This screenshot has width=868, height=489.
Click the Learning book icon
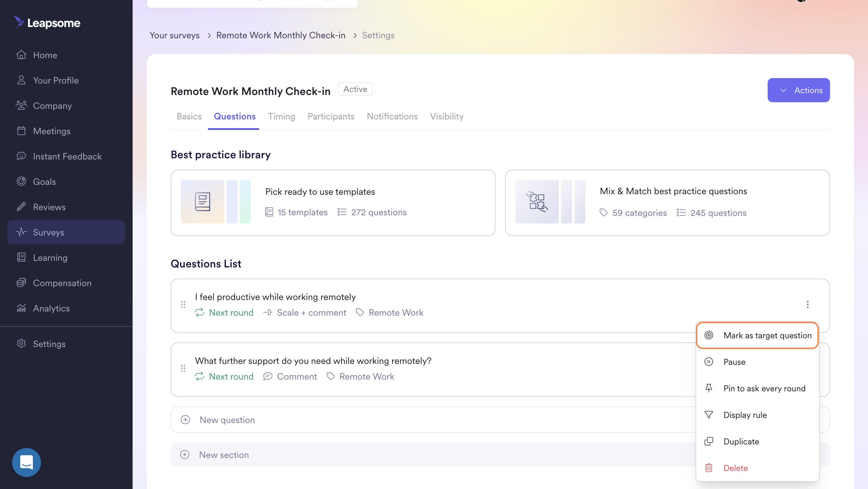pos(21,257)
